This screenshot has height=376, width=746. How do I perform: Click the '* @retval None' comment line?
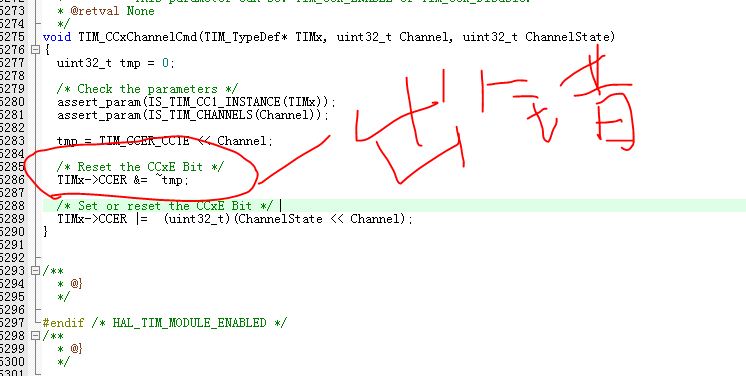[x=106, y=11]
